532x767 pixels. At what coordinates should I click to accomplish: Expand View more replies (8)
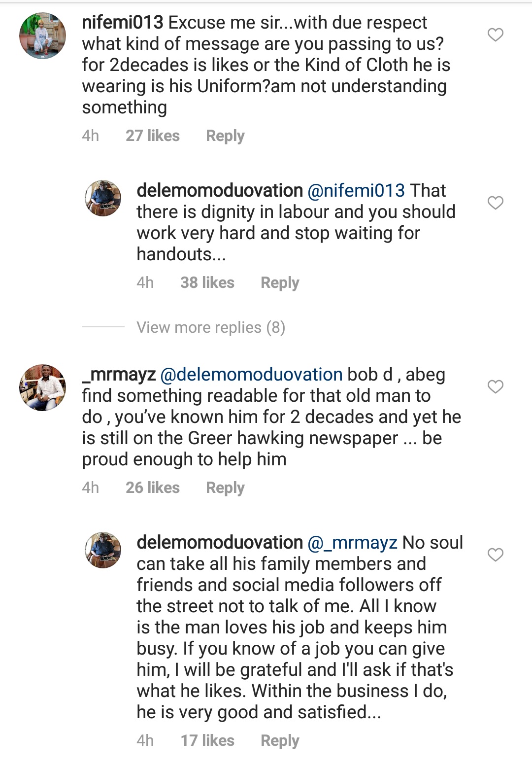(211, 327)
